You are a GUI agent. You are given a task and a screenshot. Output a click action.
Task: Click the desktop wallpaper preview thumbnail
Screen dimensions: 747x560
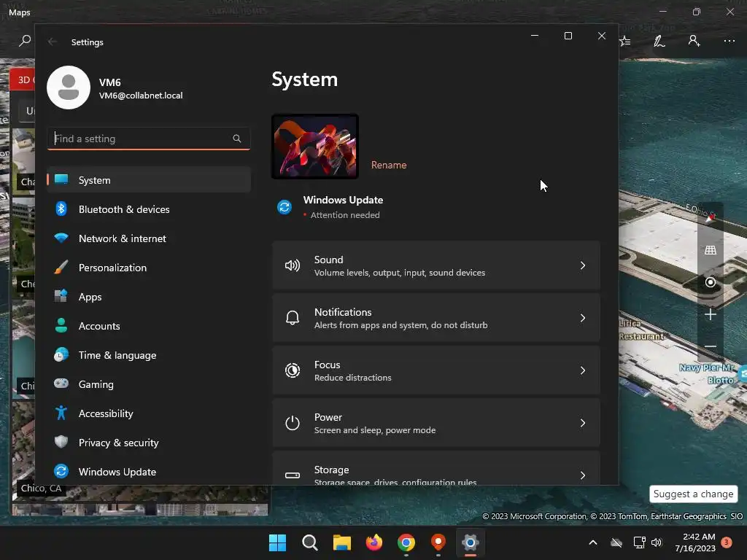(x=315, y=147)
